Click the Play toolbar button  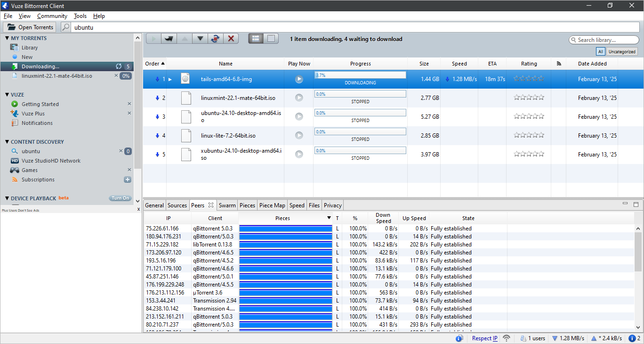[153, 39]
